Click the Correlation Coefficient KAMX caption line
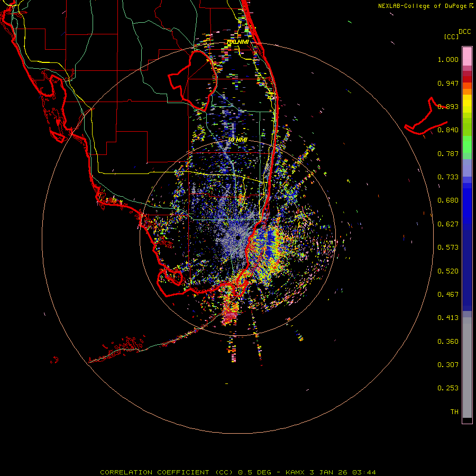Viewport: 476px width, 476px height. pyautogui.click(x=237, y=472)
